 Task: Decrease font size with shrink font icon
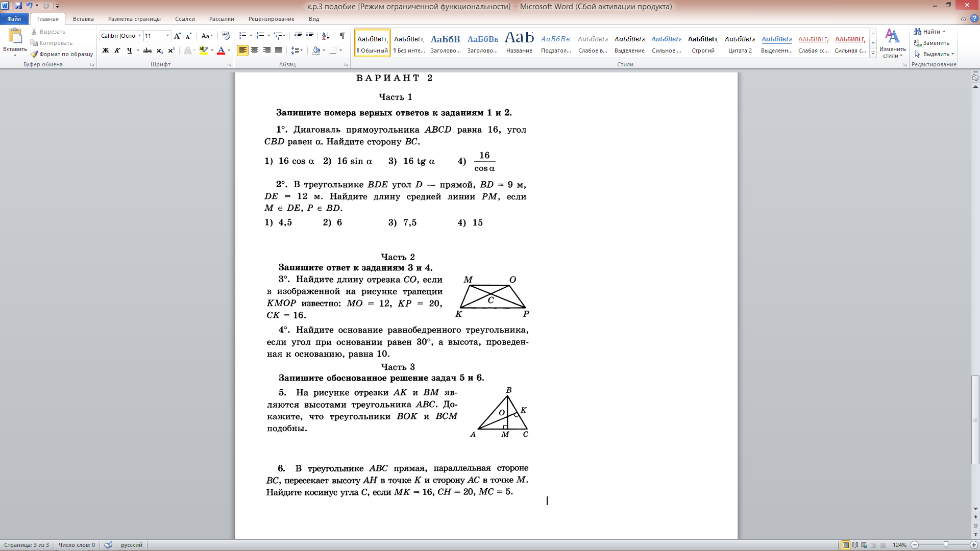(188, 36)
